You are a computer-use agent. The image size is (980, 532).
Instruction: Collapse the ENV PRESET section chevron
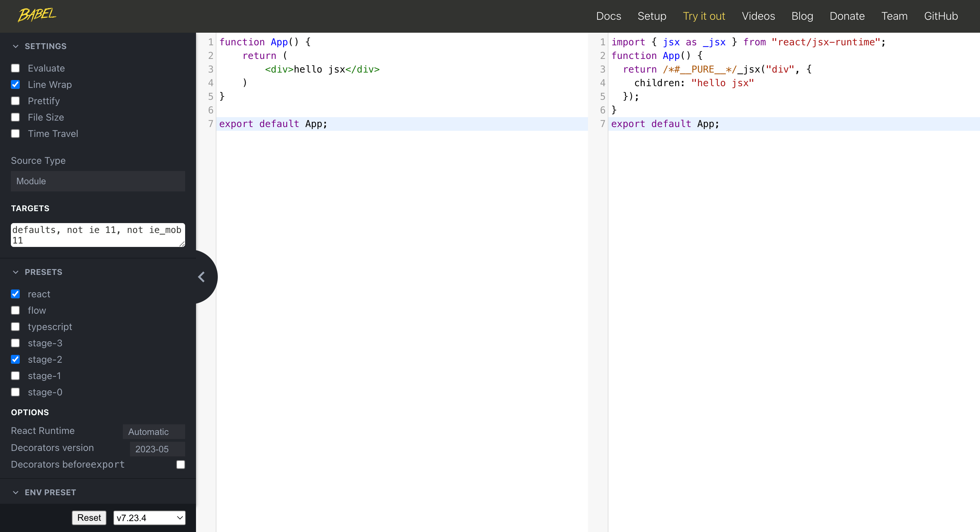16,492
